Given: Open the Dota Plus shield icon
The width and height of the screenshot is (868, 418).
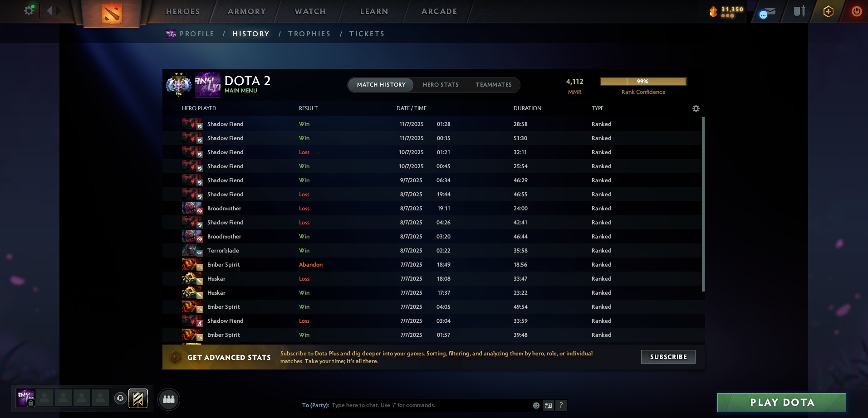Looking at the screenshot, I should 829,11.
